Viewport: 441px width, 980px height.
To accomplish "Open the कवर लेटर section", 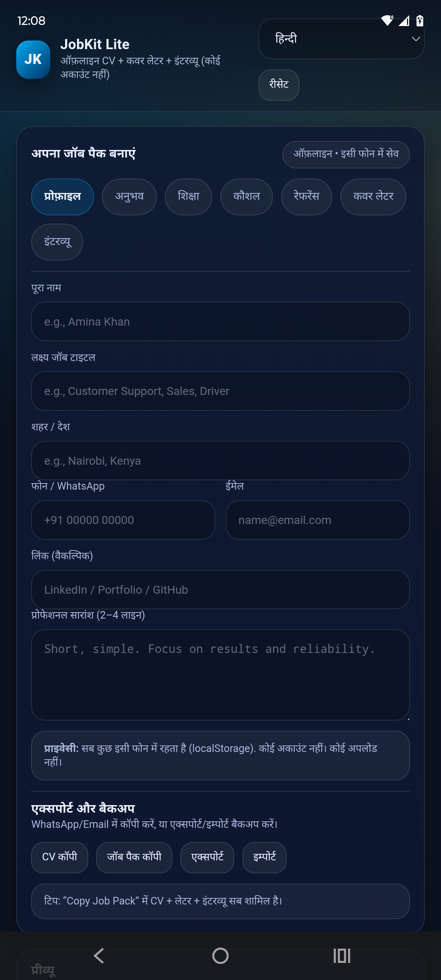I will pyautogui.click(x=373, y=197).
